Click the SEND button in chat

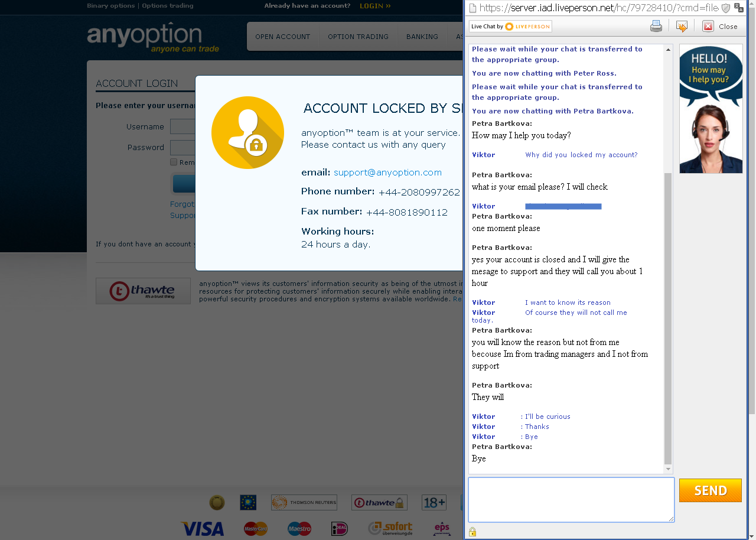coord(710,490)
